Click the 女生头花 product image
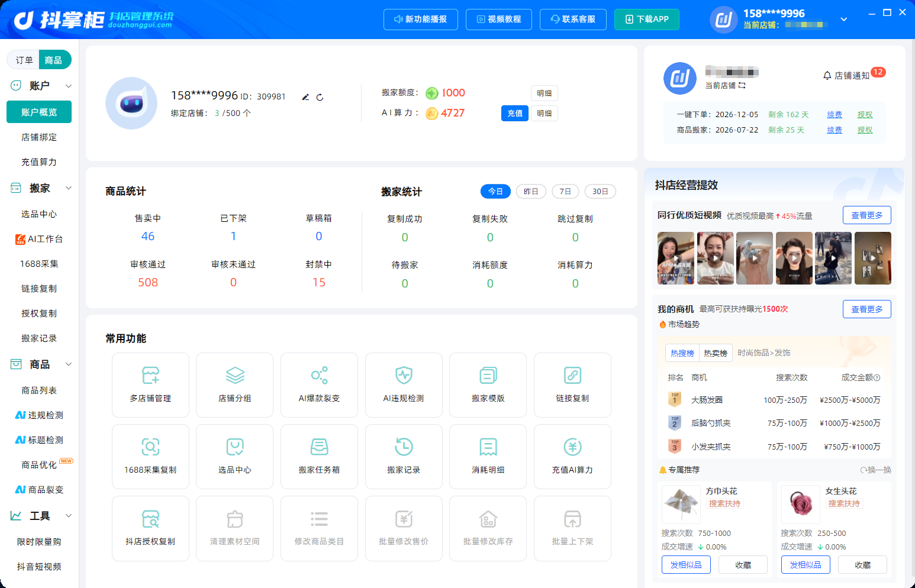This screenshot has width=915, height=588. (x=800, y=505)
